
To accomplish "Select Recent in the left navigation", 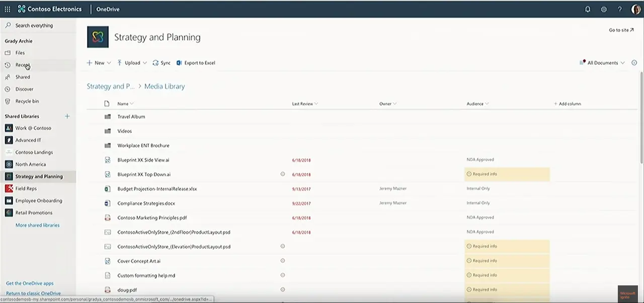I will click(23, 65).
